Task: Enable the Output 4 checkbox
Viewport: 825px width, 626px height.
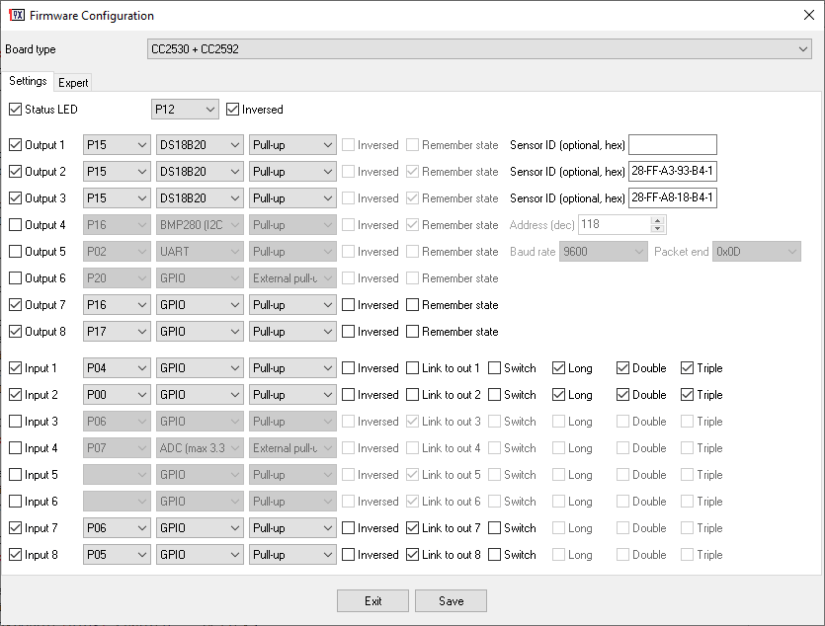Action: (x=14, y=226)
